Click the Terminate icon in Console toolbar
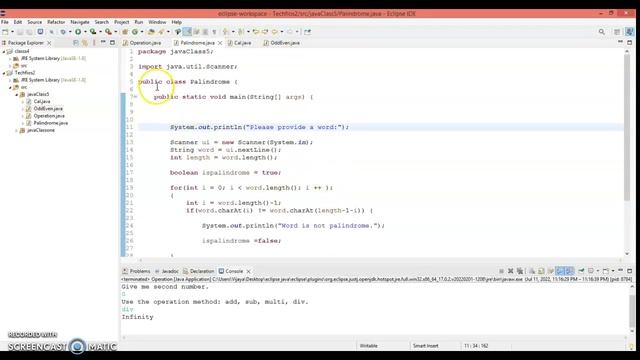The width and height of the screenshot is (640, 360). tap(501, 271)
